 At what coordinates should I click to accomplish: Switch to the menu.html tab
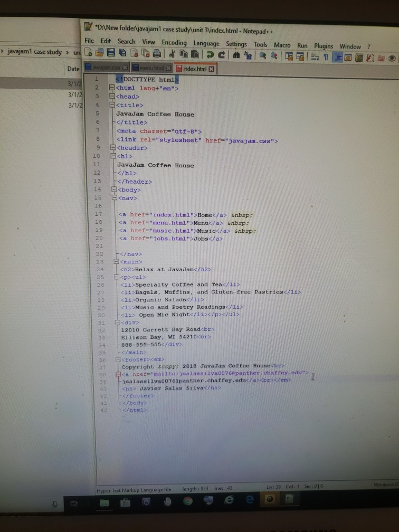click(x=151, y=68)
